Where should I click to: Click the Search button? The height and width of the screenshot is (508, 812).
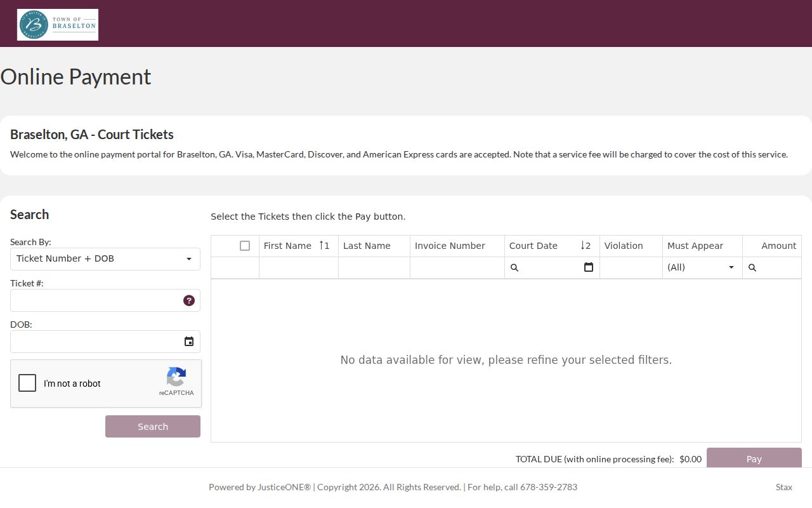pos(153,427)
